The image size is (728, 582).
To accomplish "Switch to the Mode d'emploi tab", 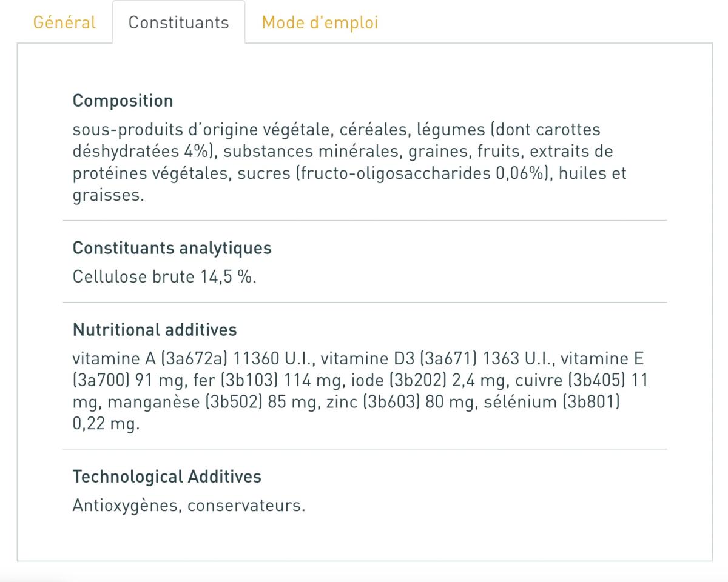I will coord(320,22).
